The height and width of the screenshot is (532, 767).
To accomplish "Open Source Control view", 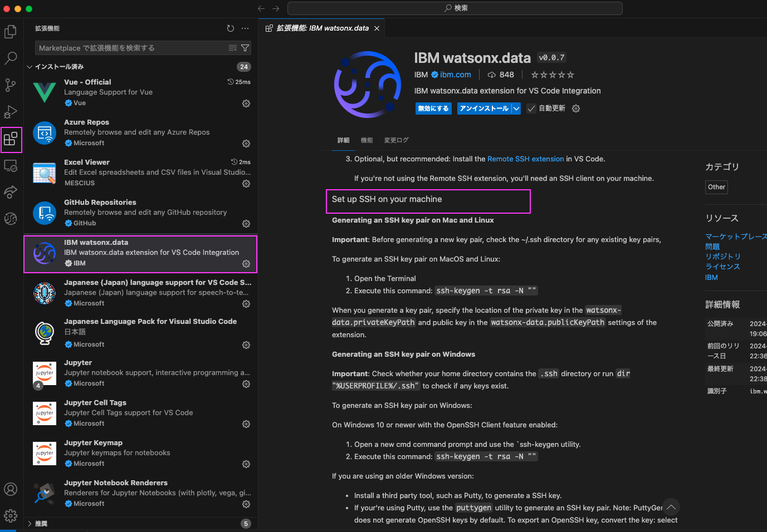I will 11,85.
